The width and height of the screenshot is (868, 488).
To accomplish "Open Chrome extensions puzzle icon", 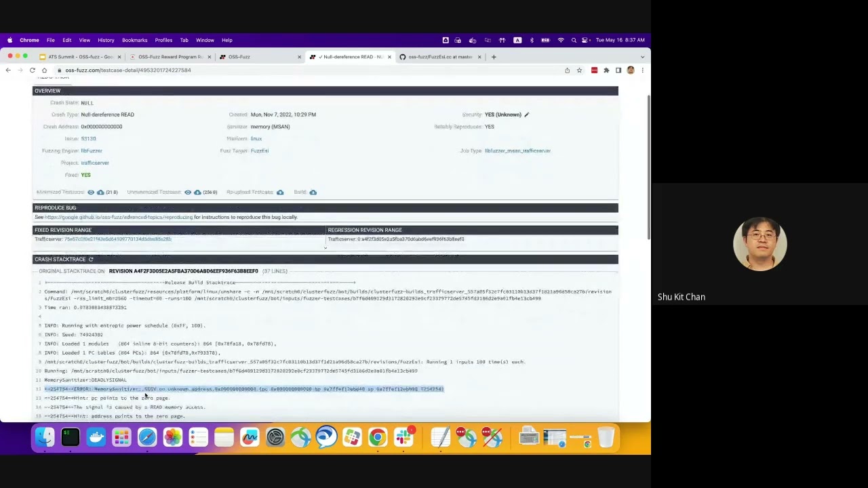I will point(606,70).
